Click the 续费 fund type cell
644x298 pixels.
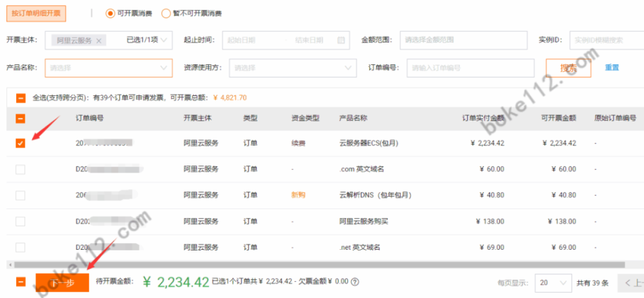(x=298, y=144)
